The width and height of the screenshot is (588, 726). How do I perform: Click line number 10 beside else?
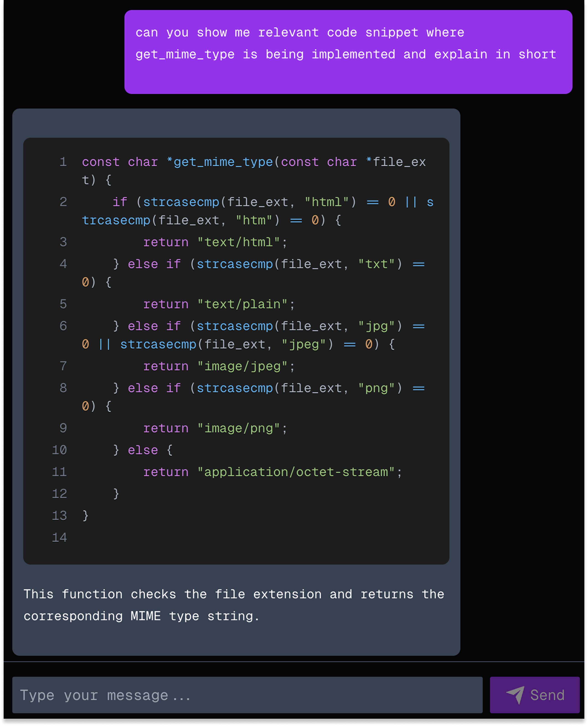pos(60,450)
